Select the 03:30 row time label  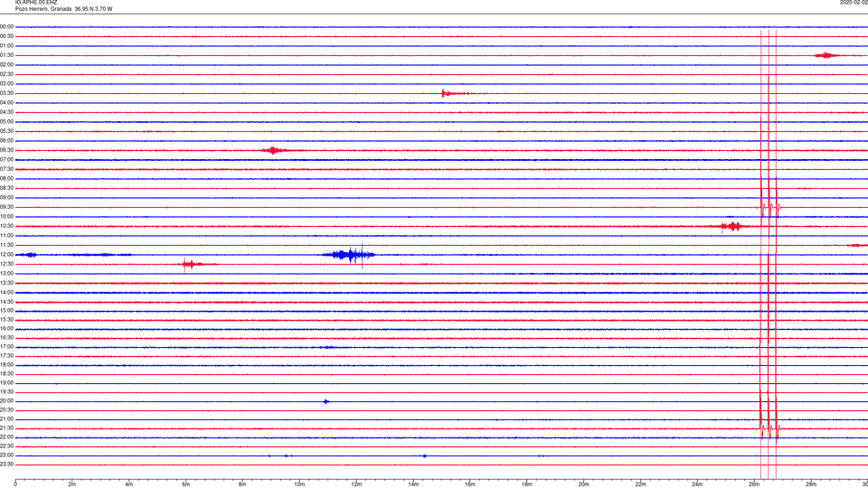coord(6,93)
